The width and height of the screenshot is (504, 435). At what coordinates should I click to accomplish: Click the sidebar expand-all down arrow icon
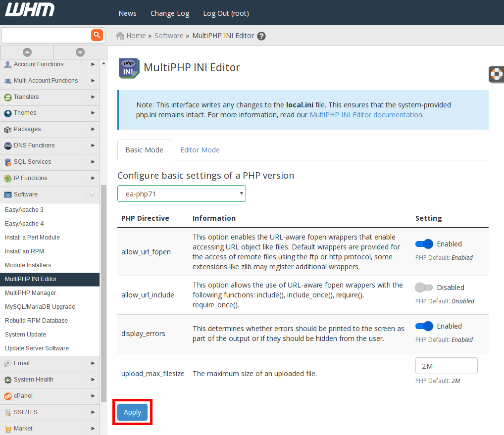80,52
